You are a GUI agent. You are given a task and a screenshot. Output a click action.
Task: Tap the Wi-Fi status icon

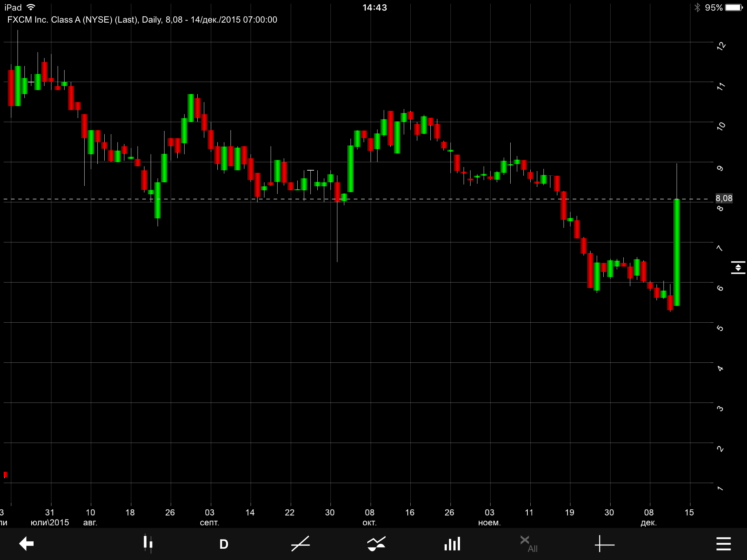coord(31,7)
